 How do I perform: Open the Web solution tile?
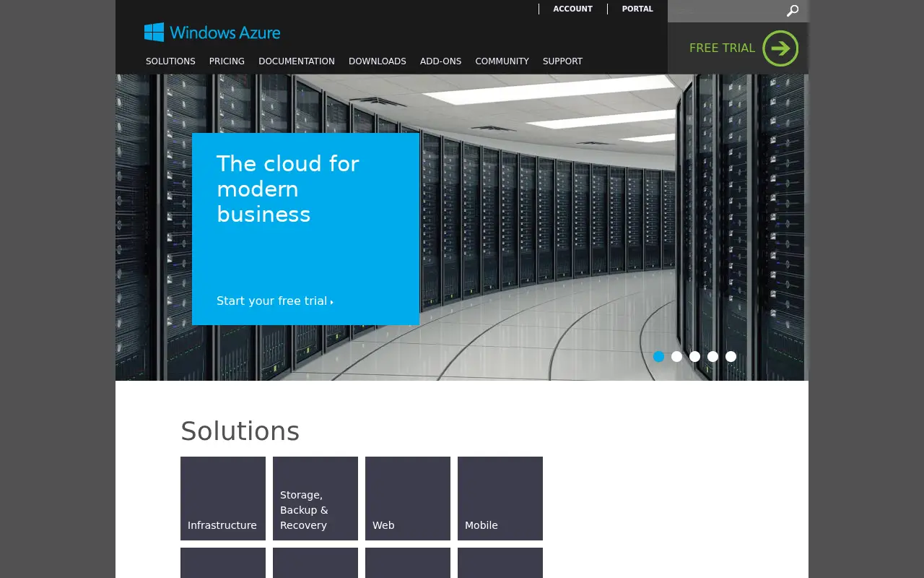[x=408, y=499]
